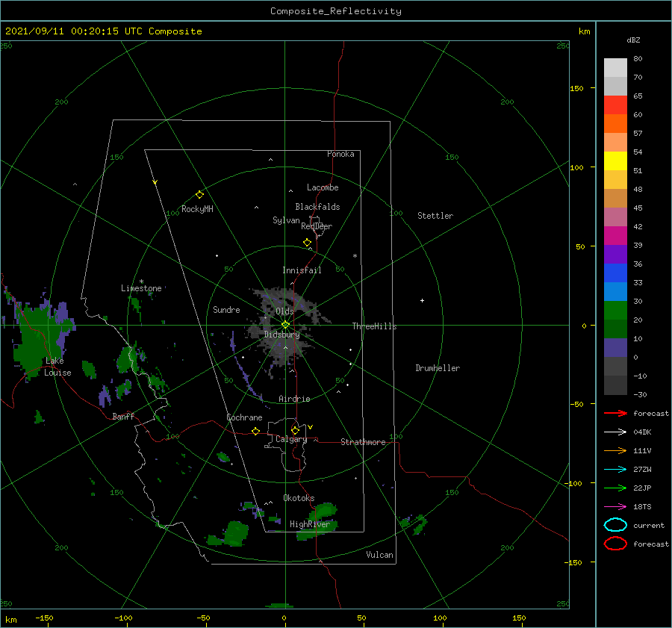Click the Ponoka town label
The width and height of the screenshot is (672, 628).
click(340, 154)
